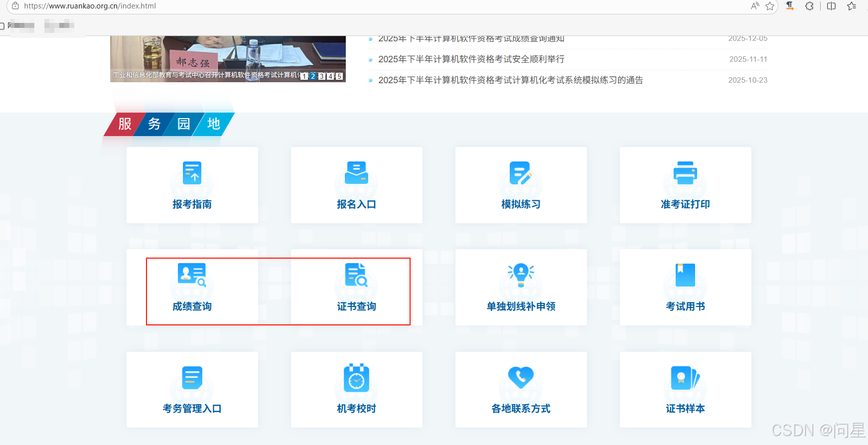
Task: Open the 准考证打印 printer icon
Action: click(x=685, y=173)
